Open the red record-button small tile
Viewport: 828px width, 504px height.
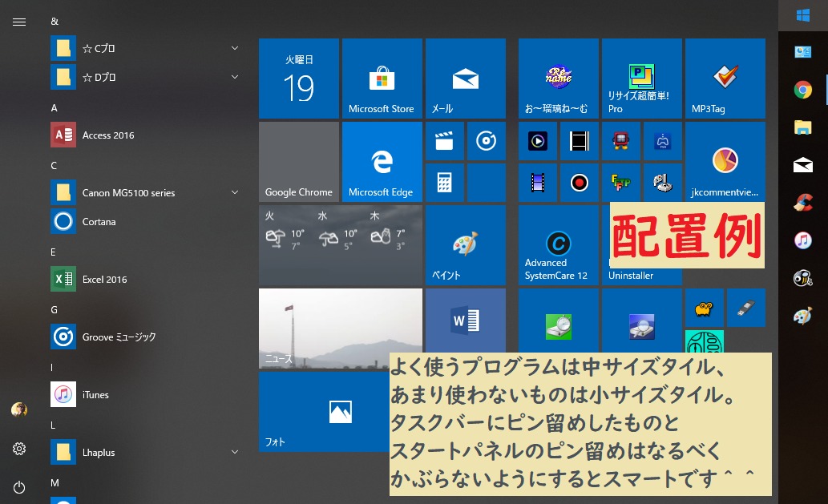point(580,183)
